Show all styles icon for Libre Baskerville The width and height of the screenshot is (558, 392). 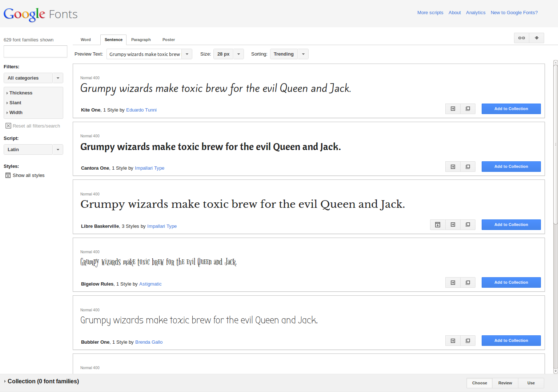pyautogui.click(x=438, y=225)
